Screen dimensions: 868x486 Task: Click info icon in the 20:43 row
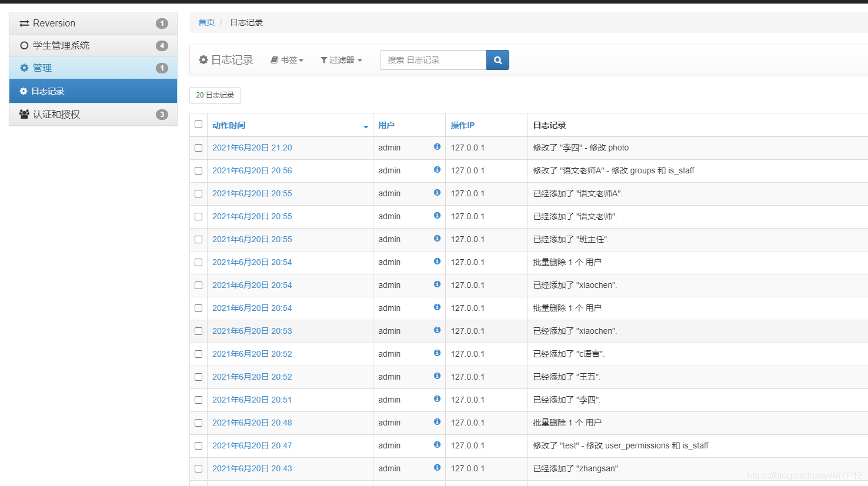pos(437,468)
